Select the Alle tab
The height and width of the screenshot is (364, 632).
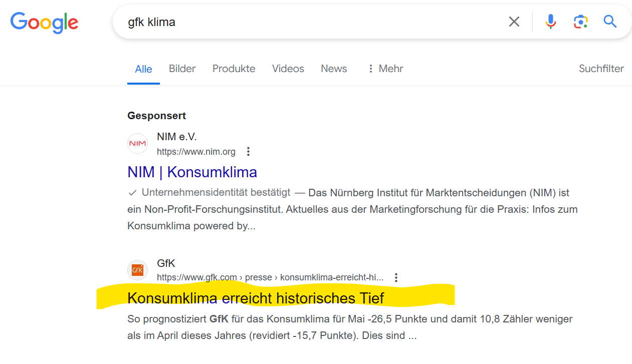[x=143, y=69]
